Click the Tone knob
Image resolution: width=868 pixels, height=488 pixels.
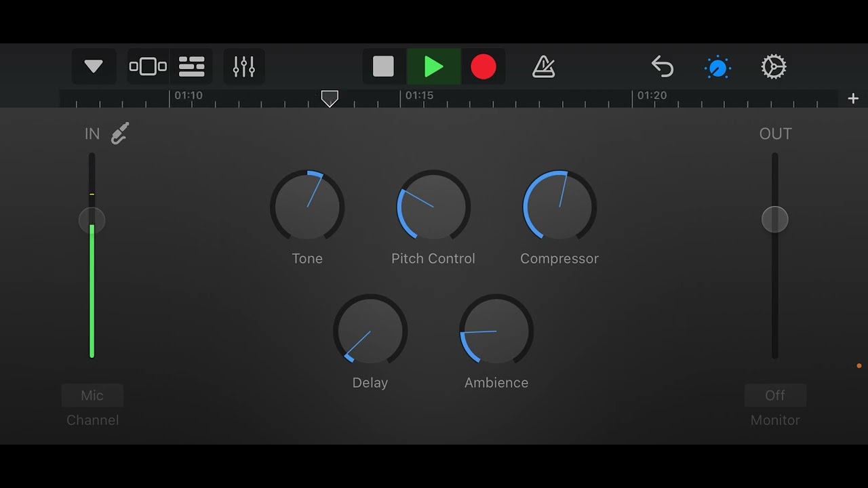tap(307, 207)
